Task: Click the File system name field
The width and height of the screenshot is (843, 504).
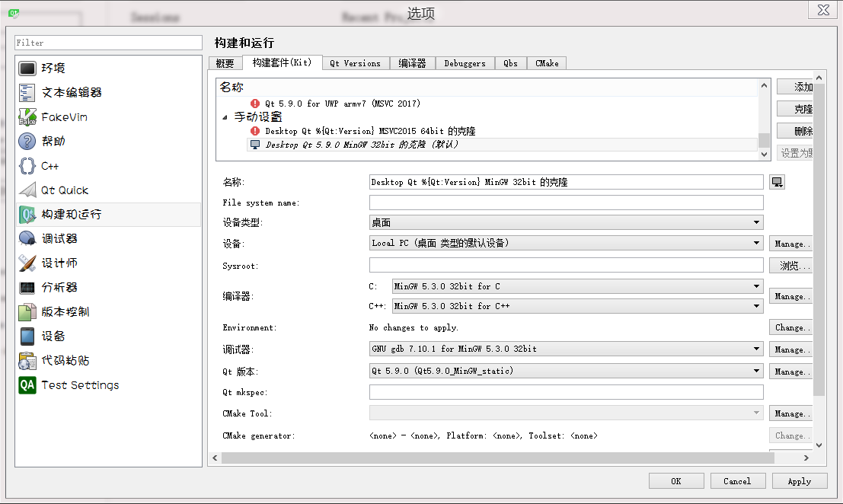Action: (566, 203)
